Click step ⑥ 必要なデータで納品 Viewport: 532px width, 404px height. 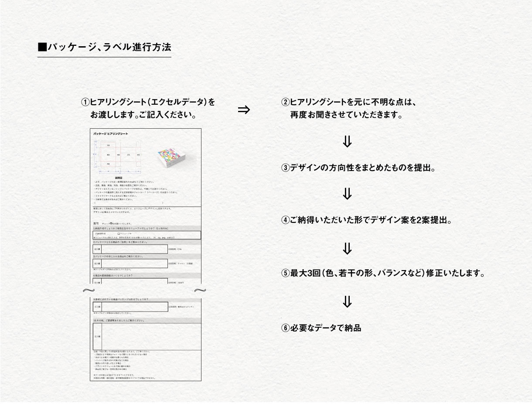(x=321, y=328)
